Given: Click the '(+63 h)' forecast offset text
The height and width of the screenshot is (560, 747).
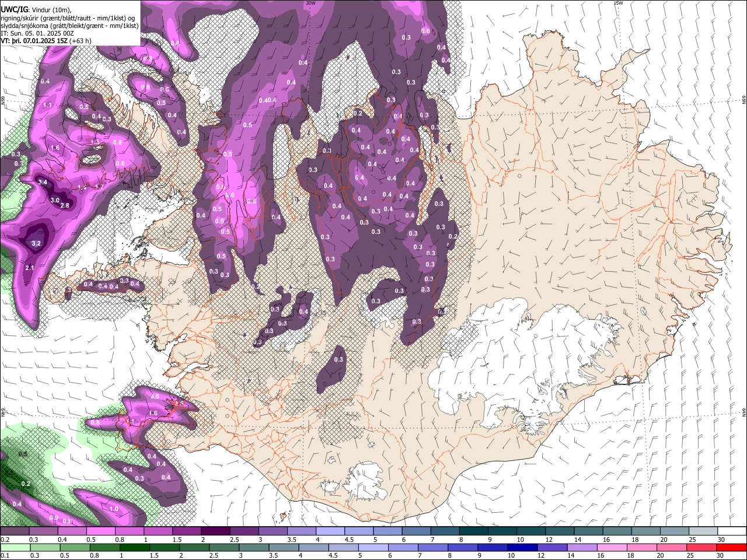Looking at the screenshot, I should tap(80, 41).
